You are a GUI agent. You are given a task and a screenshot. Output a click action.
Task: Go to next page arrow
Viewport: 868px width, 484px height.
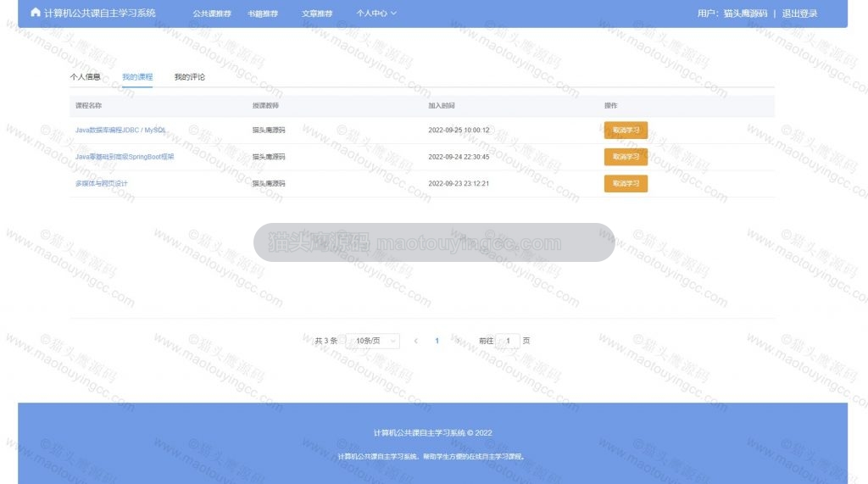(x=458, y=341)
